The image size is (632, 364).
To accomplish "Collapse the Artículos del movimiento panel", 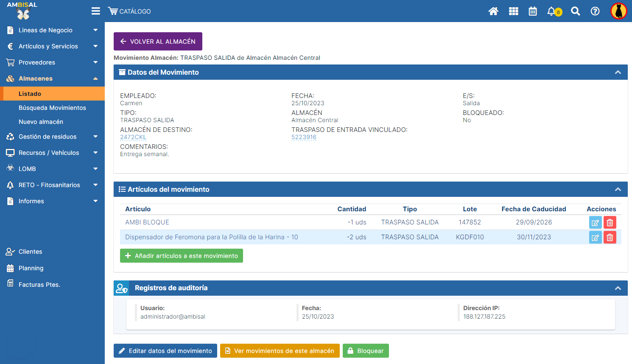I will click(x=618, y=190).
